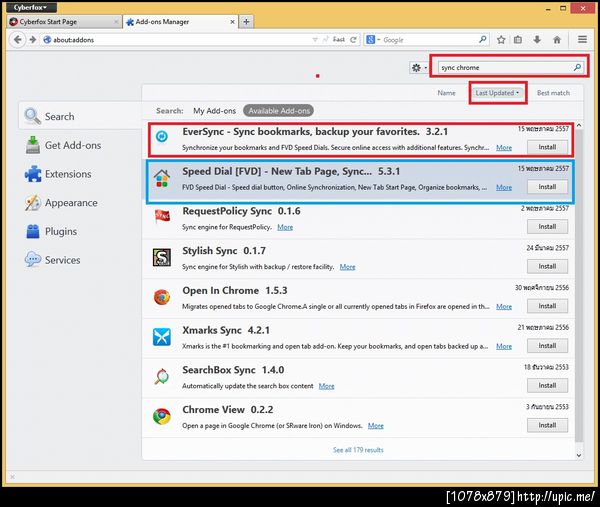Sort results by Name
Viewport: 600px width, 507px height.
447,93
